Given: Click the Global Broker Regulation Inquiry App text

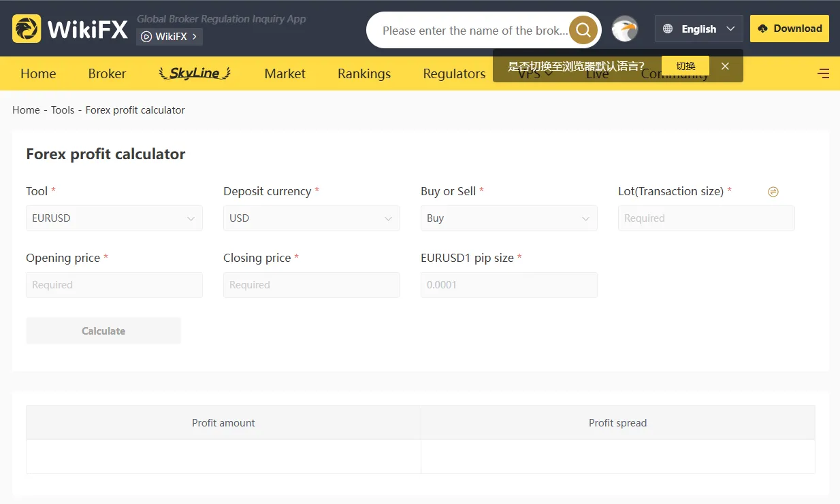Looking at the screenshot, I should [x=221, y=19].
